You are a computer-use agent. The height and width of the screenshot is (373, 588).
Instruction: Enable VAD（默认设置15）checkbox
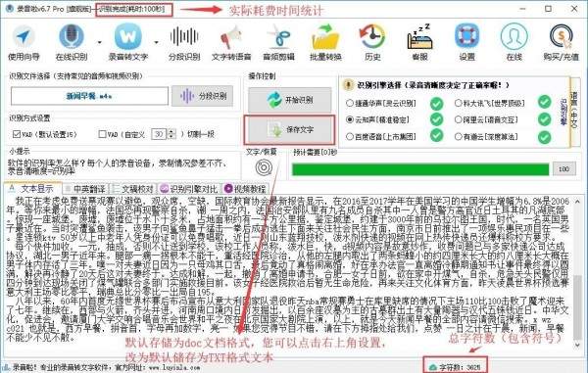(x=17, y=134)
